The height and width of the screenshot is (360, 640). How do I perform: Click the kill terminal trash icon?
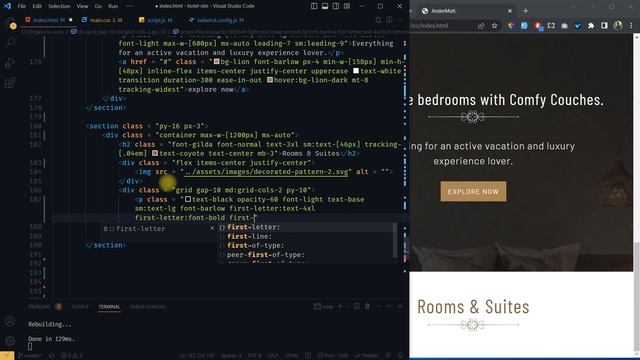367,307
